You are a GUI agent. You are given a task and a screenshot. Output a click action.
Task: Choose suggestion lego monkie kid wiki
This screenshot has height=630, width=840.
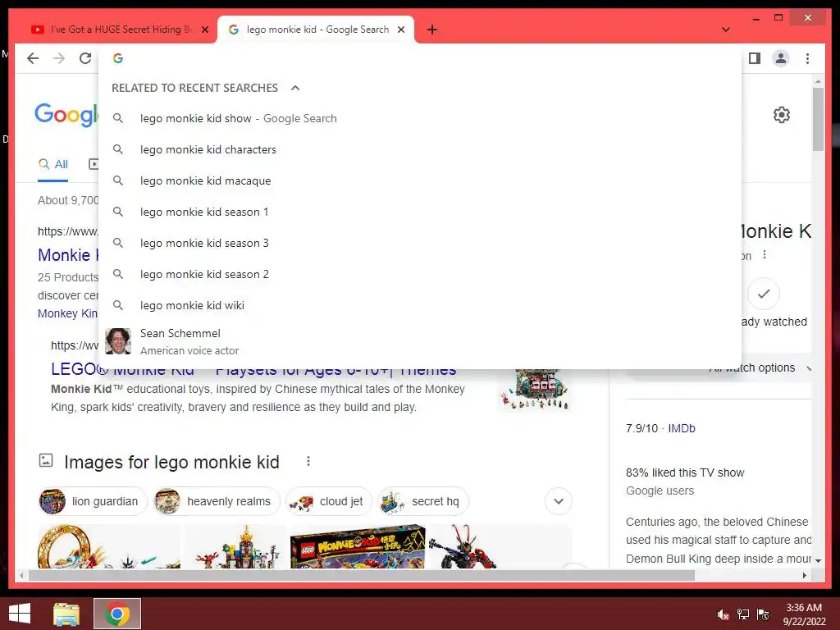[420, 305]
